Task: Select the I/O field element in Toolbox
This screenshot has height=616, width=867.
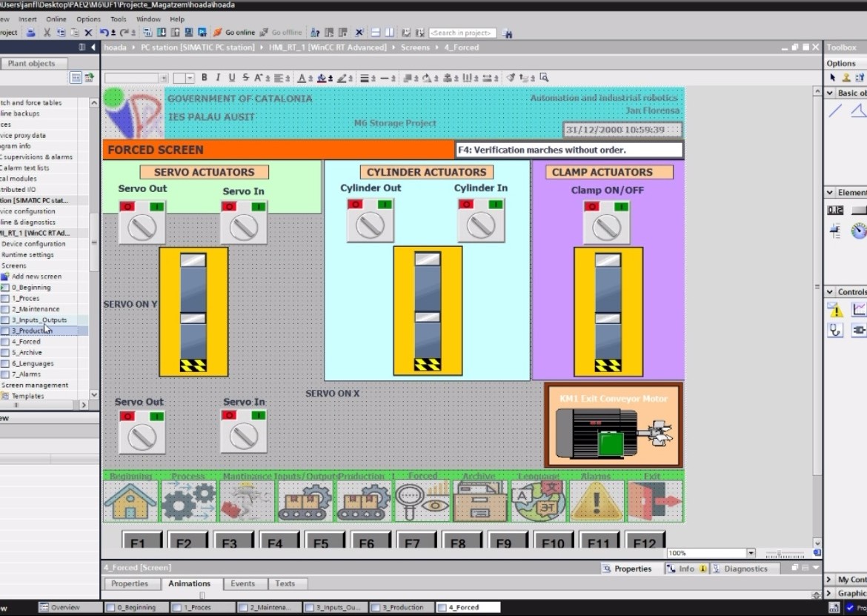Action: point(835,211)
